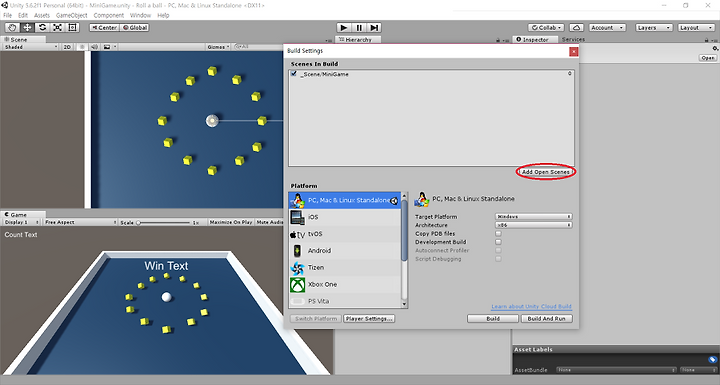
Task: Open the GameObject menu
Action: pos(72,15)
